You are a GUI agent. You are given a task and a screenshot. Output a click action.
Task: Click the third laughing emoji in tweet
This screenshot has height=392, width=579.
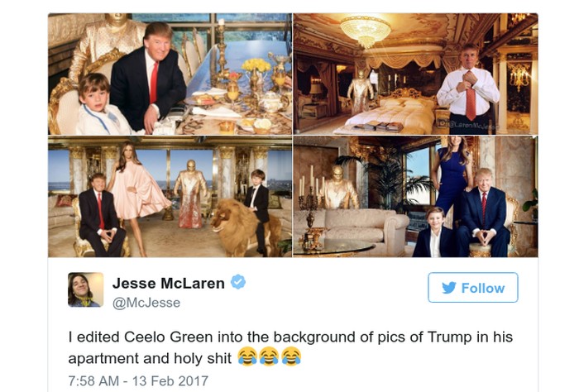[291, 356]
